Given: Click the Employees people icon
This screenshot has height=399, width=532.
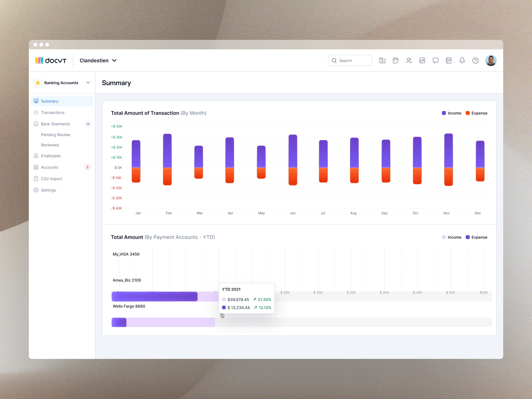Looking at the screenshot, I should [36, 156].
